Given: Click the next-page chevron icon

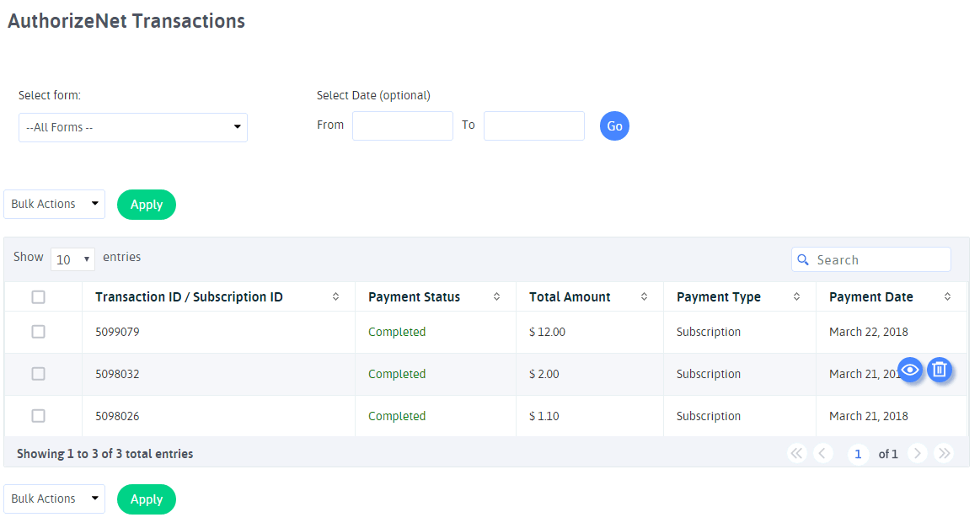Looking at the screenshot, I should (x=918, y=453).
